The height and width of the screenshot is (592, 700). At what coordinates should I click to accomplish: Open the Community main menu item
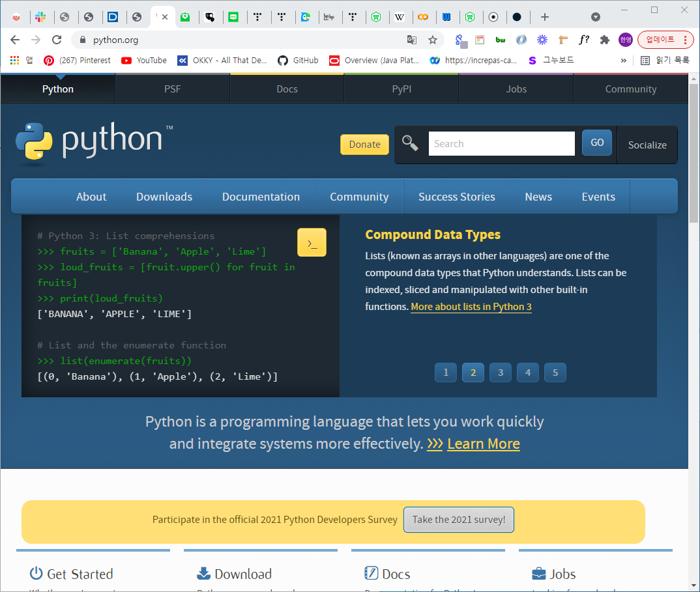359,197
